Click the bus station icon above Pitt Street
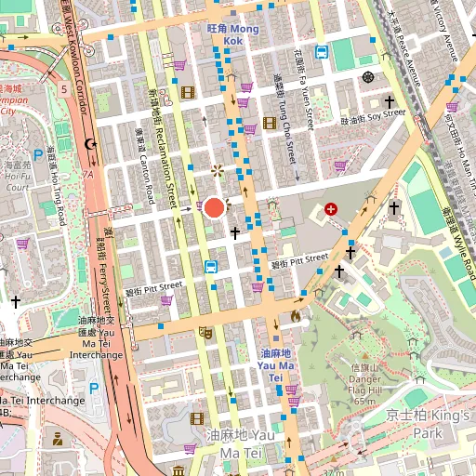The image size is (476, 476). pyautogui.click(x=211, y=267)
